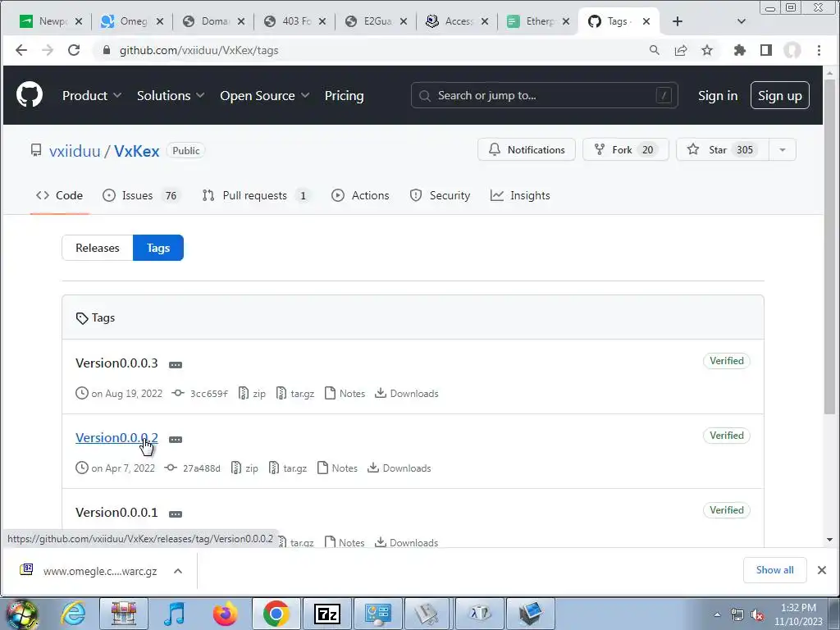Go back with the browser back arrow

[21, 50]
